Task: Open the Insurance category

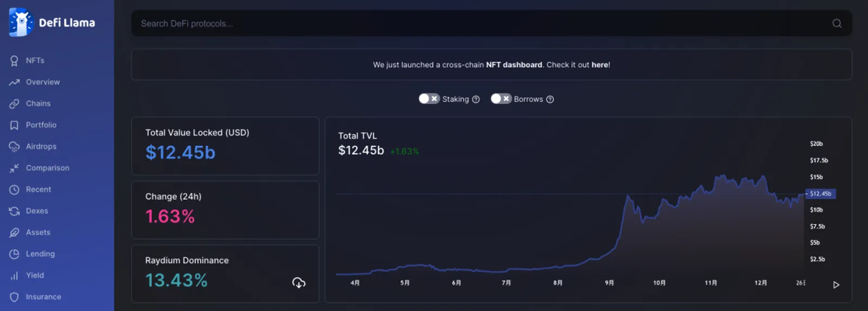Action: [x=43, y=297]
